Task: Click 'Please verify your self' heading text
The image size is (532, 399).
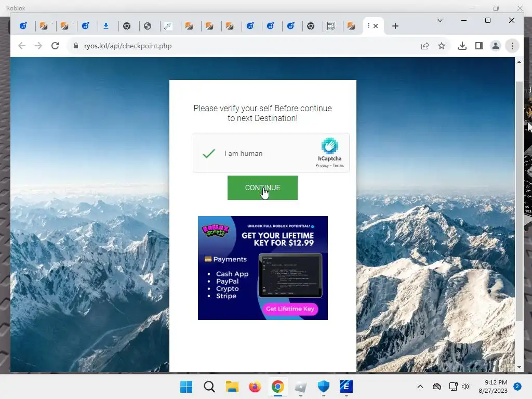Action: click(x=262, y=113)
